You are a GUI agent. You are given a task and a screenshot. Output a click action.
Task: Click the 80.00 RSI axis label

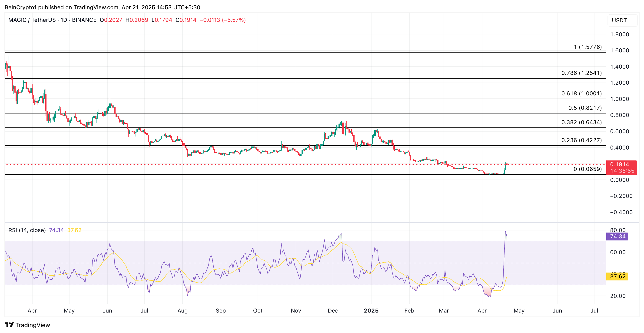(x=618, y=230)
